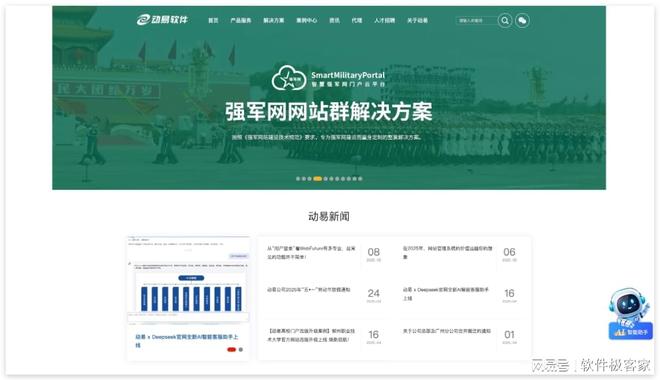This screenshot has width=660, height=380.
Task: Click the SmartMilitaryPortal cloud star logo
Action: 289,78
